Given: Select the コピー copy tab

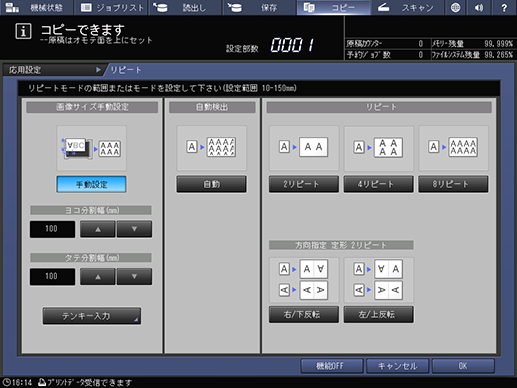Looking at the screenshot, I should click(x=334, y=7).
